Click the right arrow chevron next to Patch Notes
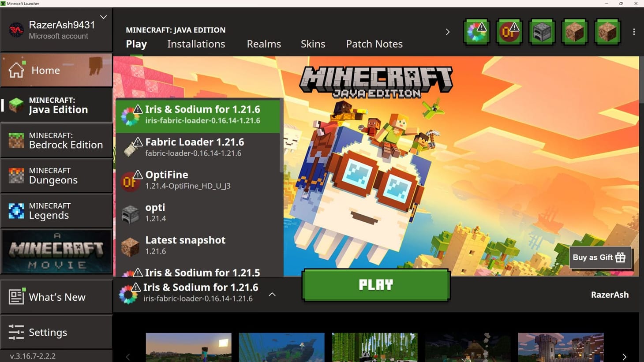644x362 pixels. point(447,32)
